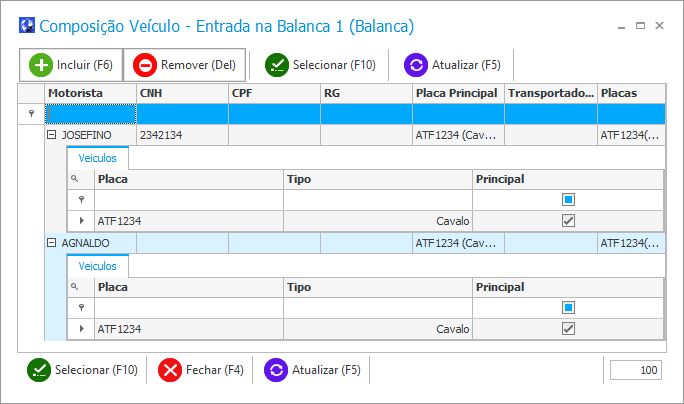
Task: Toggle Principal checkbox for AGNALDO's ATF1234 vehicle
Action: pos(568,329)
